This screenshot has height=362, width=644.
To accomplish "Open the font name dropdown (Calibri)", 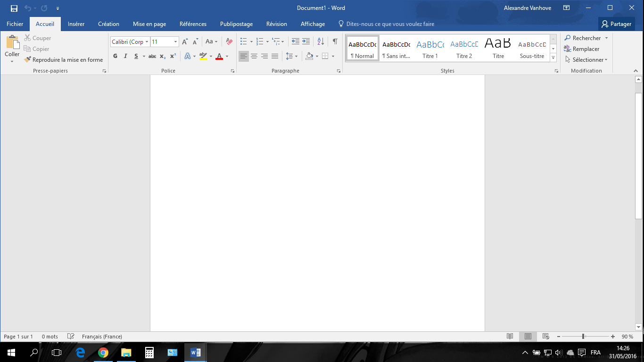I will (x=147, y=42).
